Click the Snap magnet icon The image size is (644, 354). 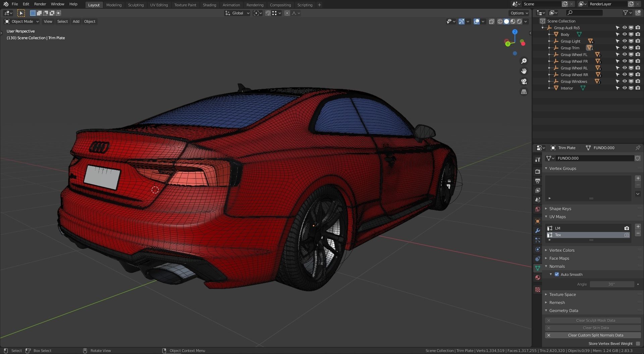(x=268, y=13)
